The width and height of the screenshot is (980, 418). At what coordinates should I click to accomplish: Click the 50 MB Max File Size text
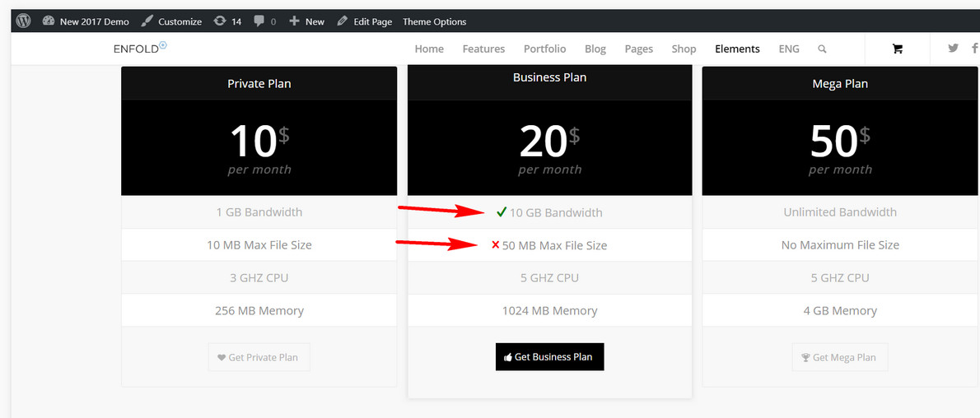click(554, 245)
